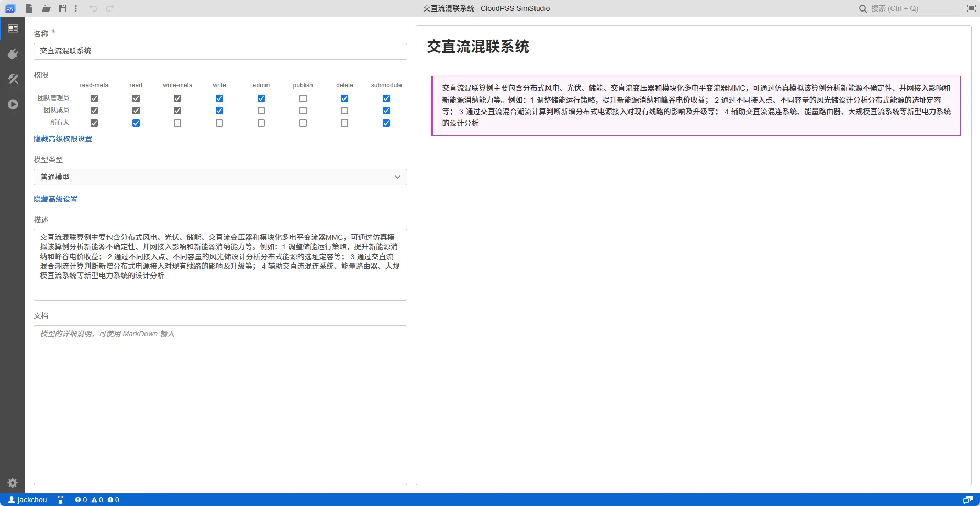
Task: Click the publish column header
Action: pos(303,85)
